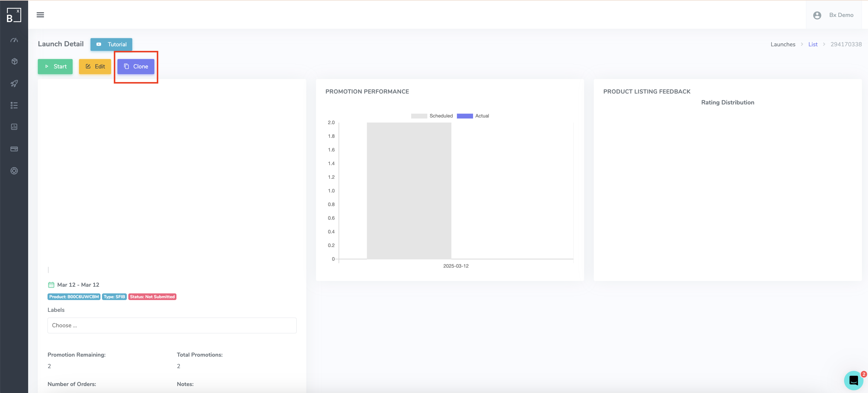Open the products box sidebar icon
The width and height of the screenshot is (868, 393).
tap(14, 61)
